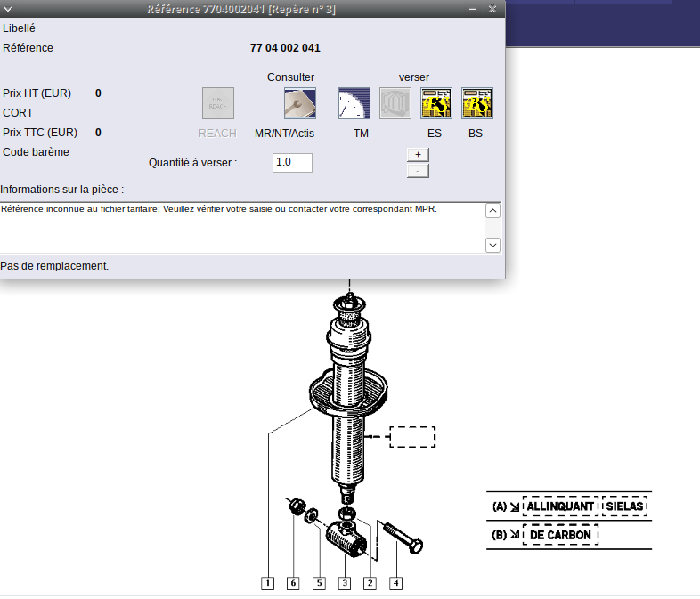Select part number 1 in the diagram
The width and height of the screenshot is (700, 599).
click(x=267, y=584)
